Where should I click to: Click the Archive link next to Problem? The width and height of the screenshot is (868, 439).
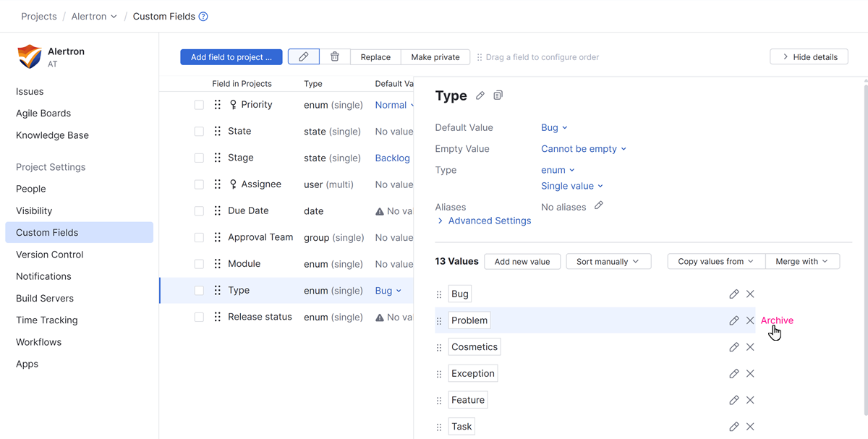point(777,320)
